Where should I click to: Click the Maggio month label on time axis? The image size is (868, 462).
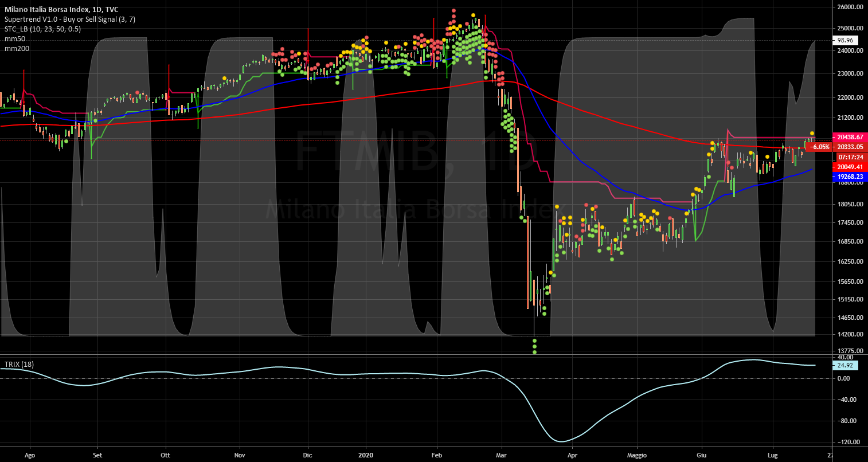(x=636, y=455)
